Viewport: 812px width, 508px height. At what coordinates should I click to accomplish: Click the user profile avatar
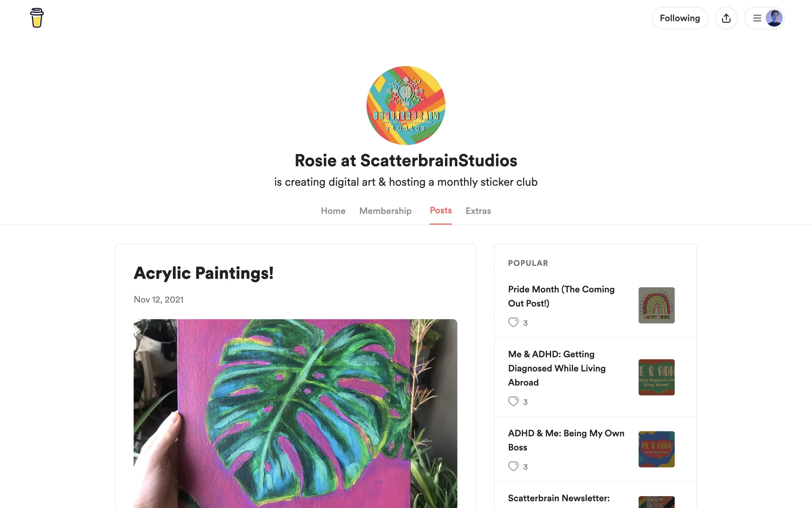click(774, 18)
